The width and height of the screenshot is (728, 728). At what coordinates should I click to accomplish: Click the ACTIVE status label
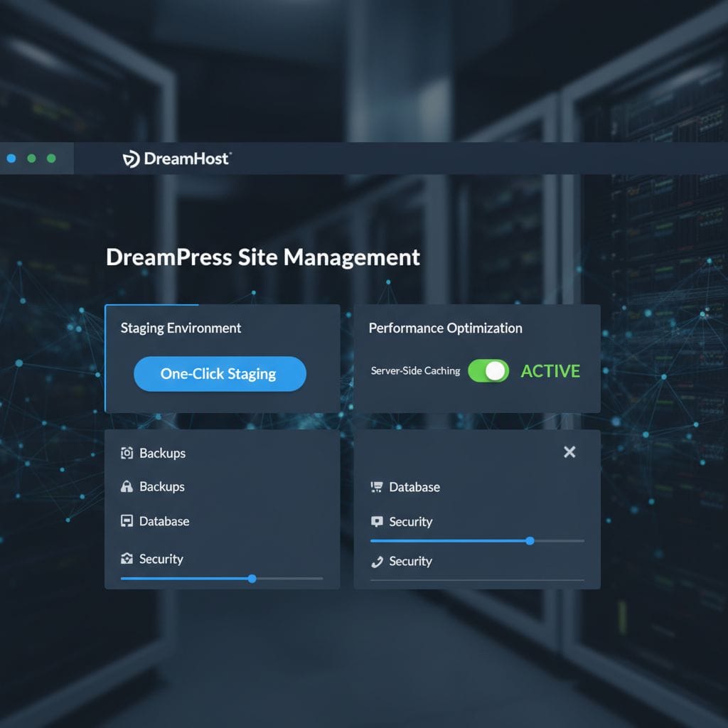coord(550,371)
